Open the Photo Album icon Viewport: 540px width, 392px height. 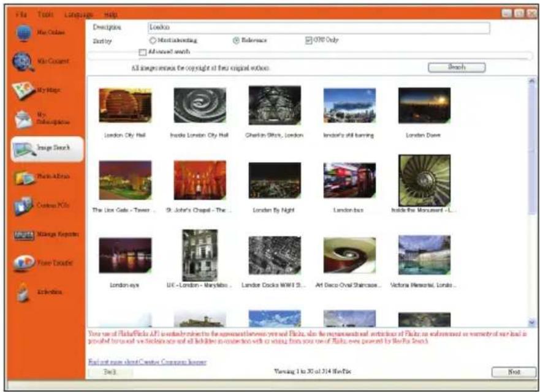click(24, 178)
